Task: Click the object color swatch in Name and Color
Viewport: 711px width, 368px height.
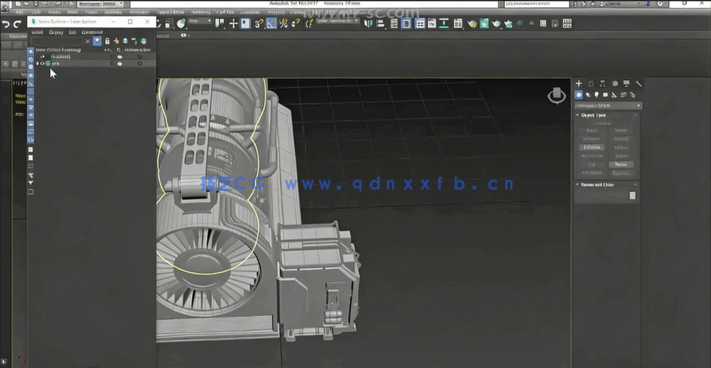Action: [633, 195]
